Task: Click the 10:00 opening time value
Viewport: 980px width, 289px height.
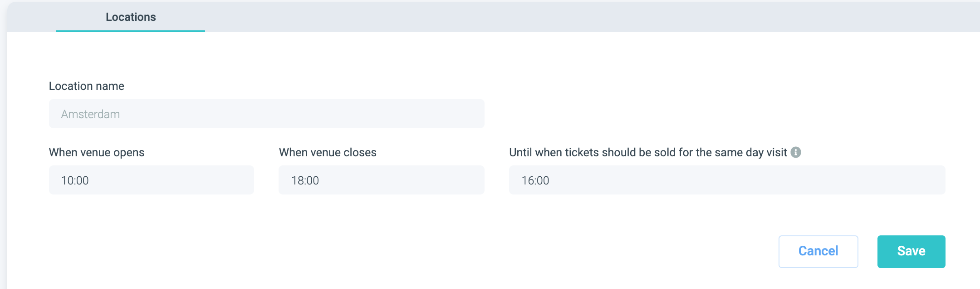Action: tap(75, 180)
